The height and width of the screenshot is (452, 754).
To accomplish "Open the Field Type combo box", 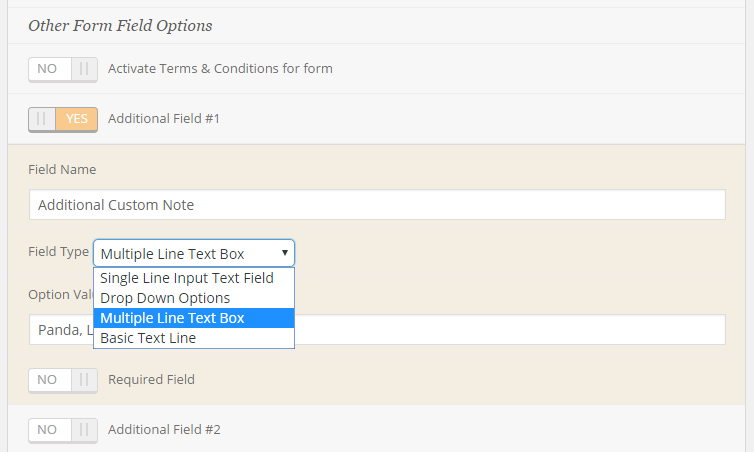I will (x=194, y=253).
